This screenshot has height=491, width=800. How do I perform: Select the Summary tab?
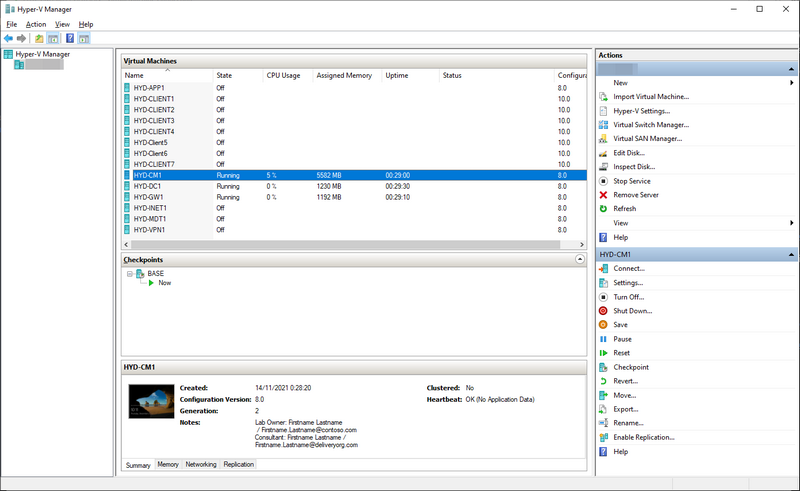click(138, 465)
